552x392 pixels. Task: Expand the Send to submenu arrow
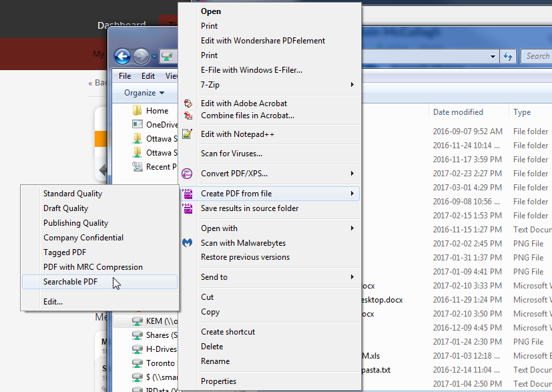pyautogui.click(x=352, y=277)
